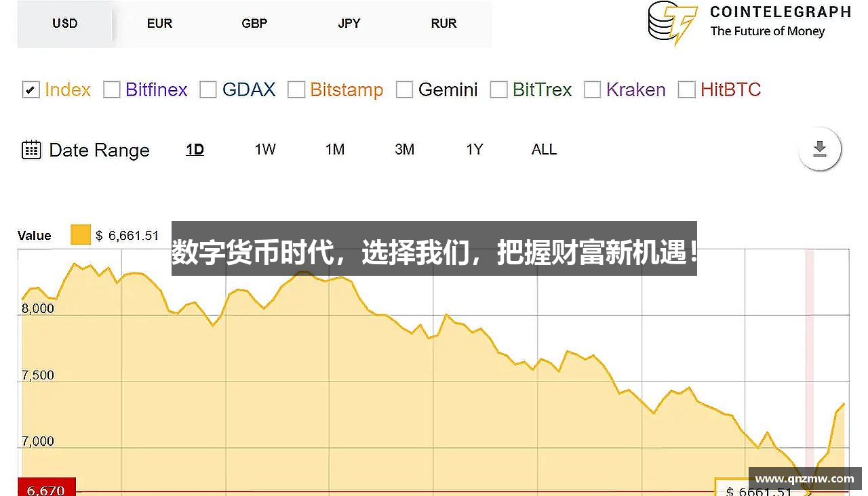Enable the Bitstamp data source
This screenshot has height=496, width=868.
pyautogui.click(x=296, y=89)
